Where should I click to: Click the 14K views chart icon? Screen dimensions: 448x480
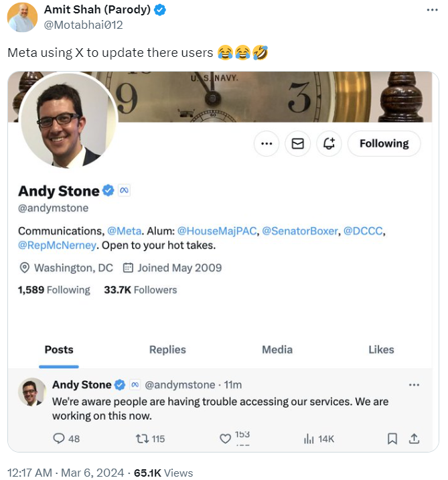point(309,438)
